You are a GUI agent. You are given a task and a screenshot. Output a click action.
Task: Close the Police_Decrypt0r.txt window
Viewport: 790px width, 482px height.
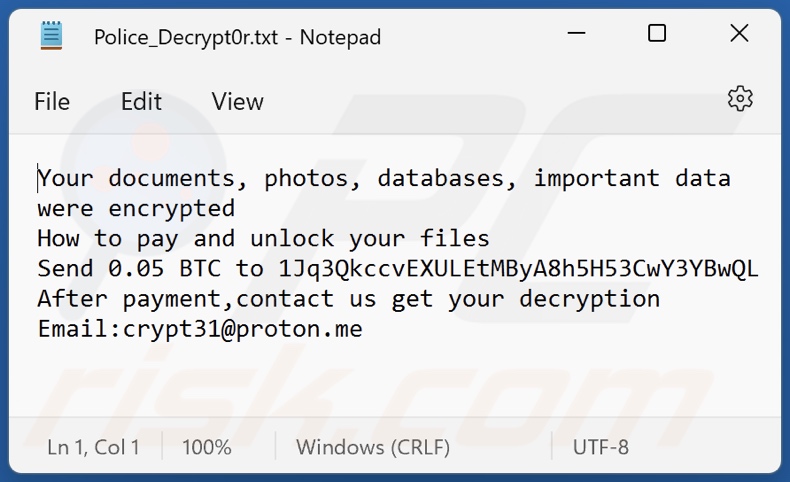[x=739, y=34]
